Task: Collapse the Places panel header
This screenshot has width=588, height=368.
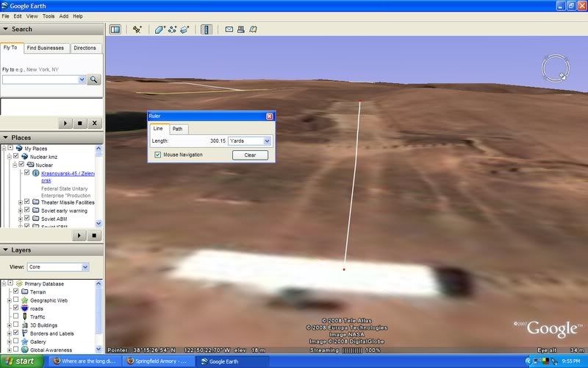Action: 51,138
